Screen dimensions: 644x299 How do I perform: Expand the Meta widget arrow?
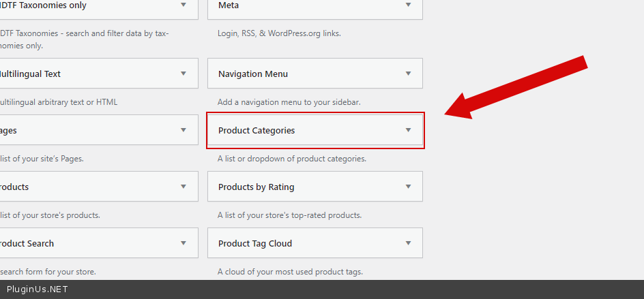(408, 5)
